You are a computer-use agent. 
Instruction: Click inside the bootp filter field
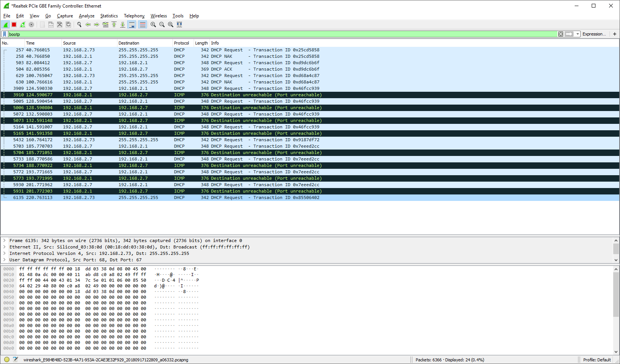(282, 34)
